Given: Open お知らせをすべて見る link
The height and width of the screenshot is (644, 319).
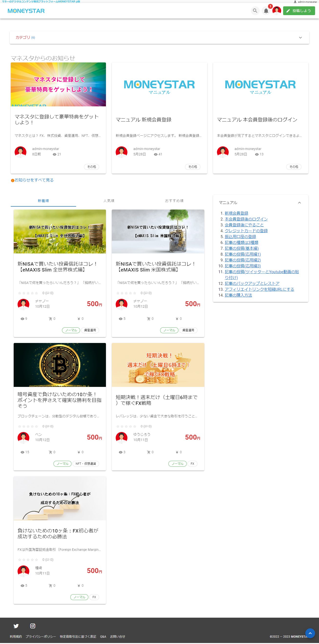Looking at the screenshot, I should pyautogui.click(x=34, y=180).
